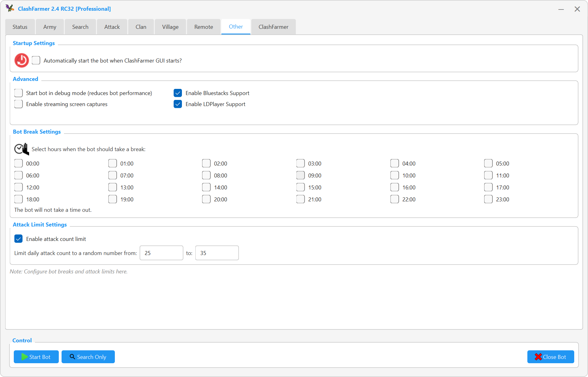The image size is (588, 377).
Task: Enable break at 04:00
Action: point(394,163)
